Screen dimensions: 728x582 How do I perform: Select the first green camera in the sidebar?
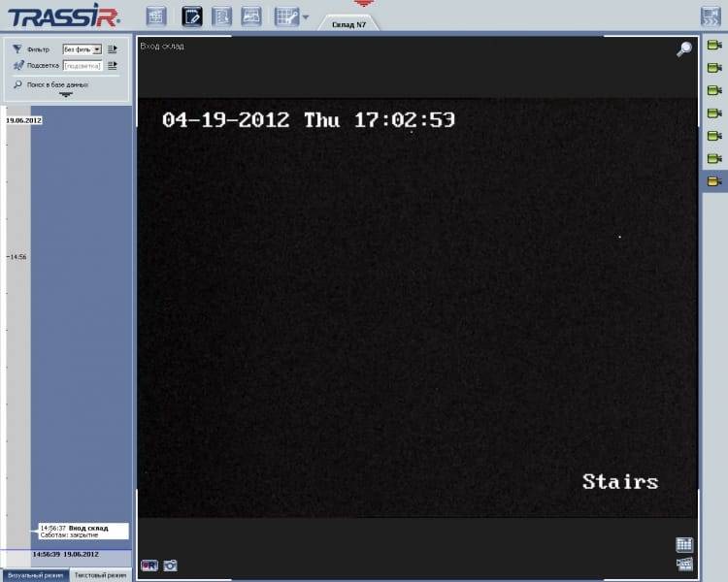click(x=715, y=46)
